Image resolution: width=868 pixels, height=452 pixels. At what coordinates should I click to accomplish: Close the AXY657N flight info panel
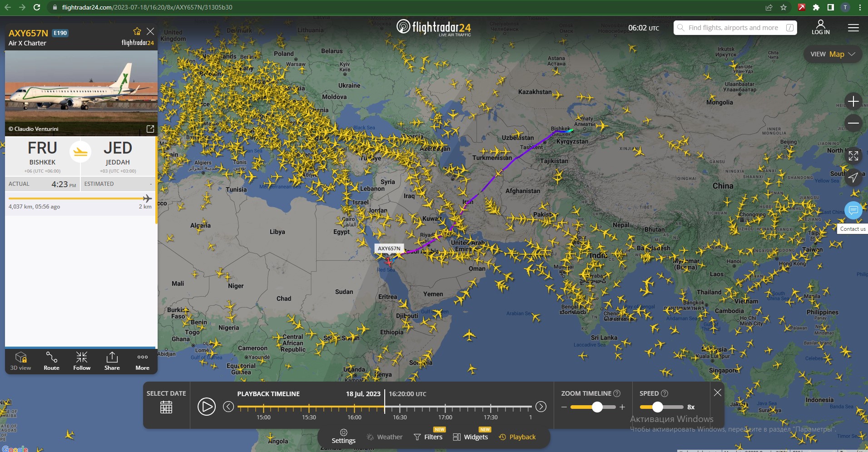tap(150, 31)
